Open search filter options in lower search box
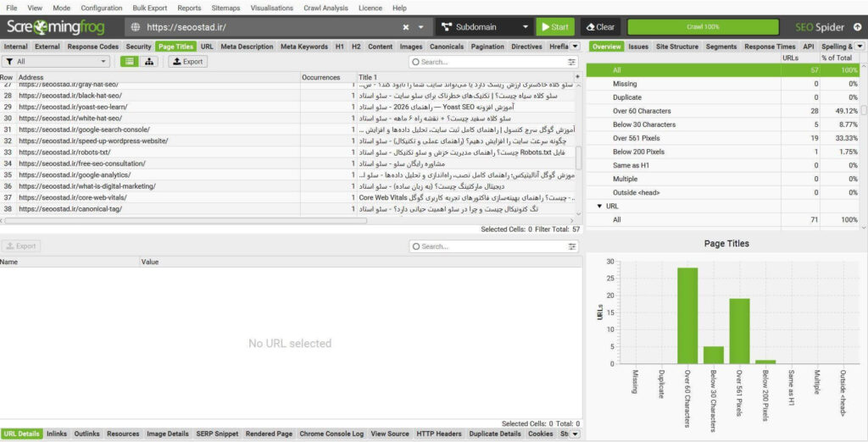This screenshot has height=442, width=868. pyautogui.click(x=572, y=246)
